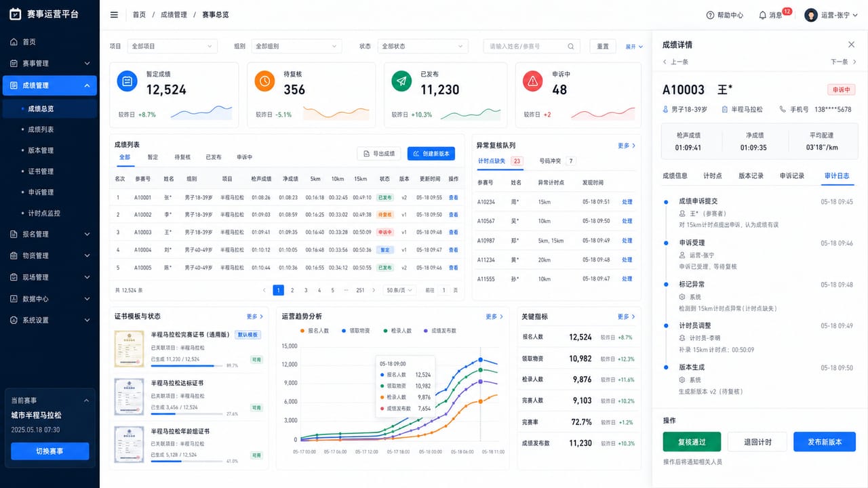
Task: Select the 待复核 results list tab
Action: (x=182, y=157)
